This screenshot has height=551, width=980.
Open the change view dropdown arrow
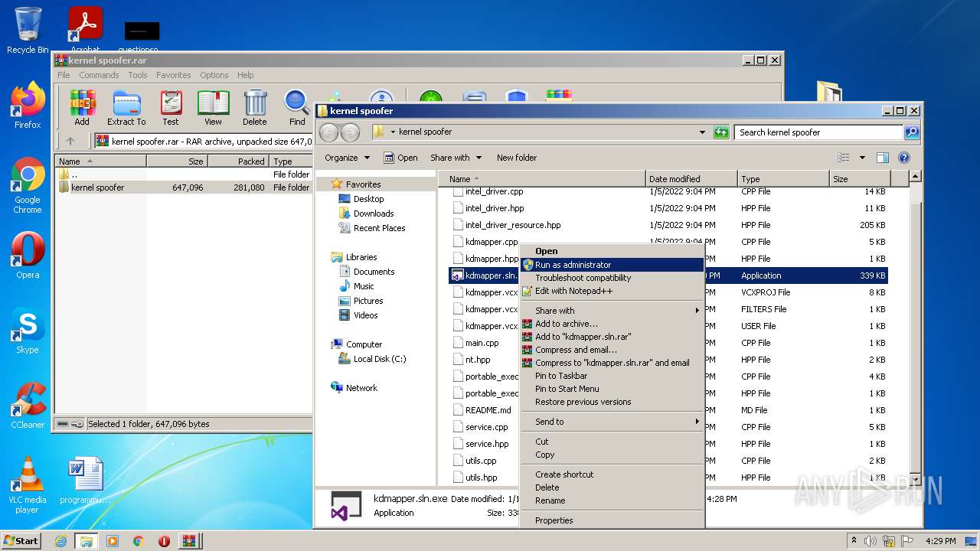pos(862,158)
